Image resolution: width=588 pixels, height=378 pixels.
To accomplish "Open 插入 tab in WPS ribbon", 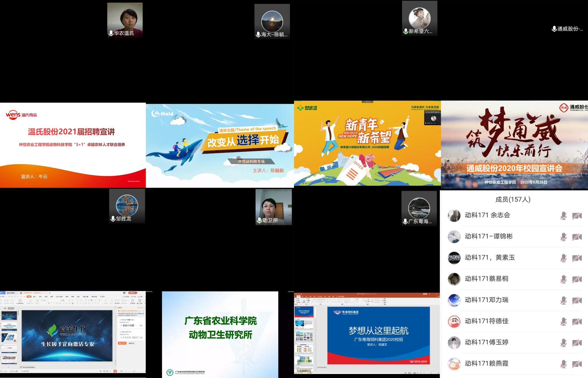I will (35, 297).
